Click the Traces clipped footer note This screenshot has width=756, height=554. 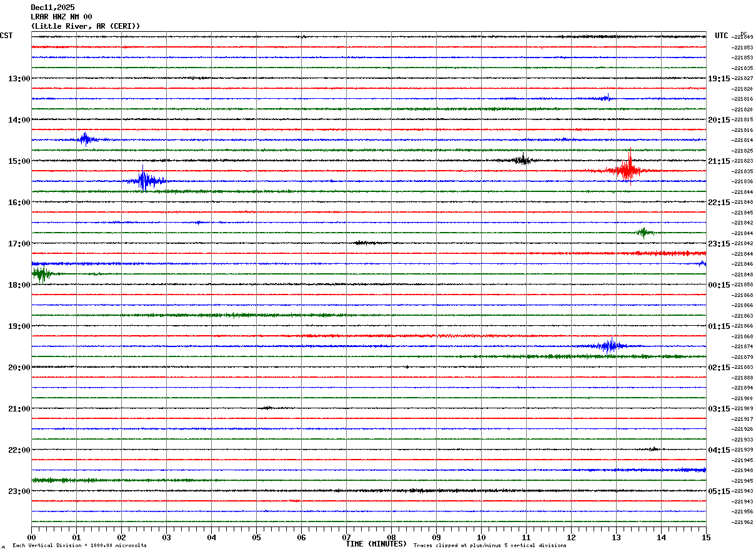pyautogui.click(x=490, y=546)
